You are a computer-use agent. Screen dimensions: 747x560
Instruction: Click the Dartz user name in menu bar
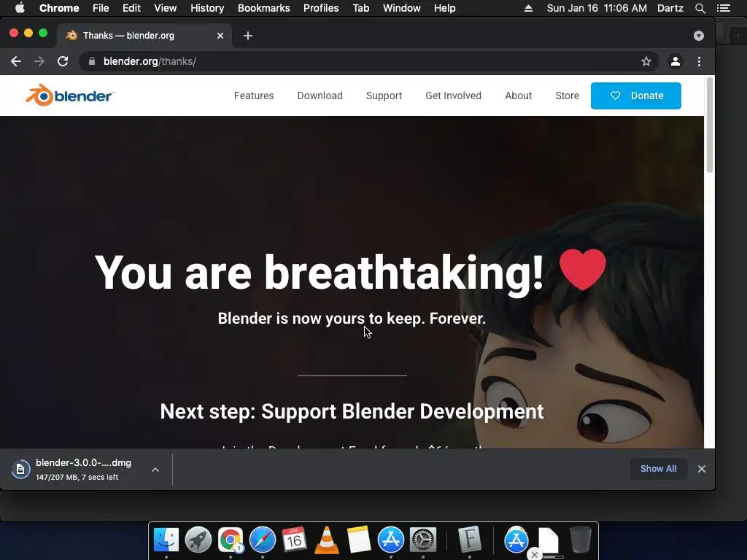click(x=670, y=8)
